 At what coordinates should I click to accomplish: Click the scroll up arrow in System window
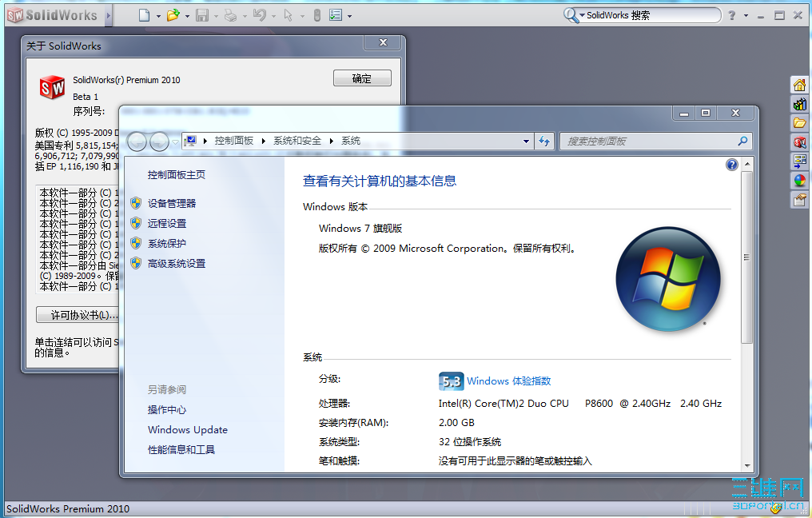coord(746,164)
